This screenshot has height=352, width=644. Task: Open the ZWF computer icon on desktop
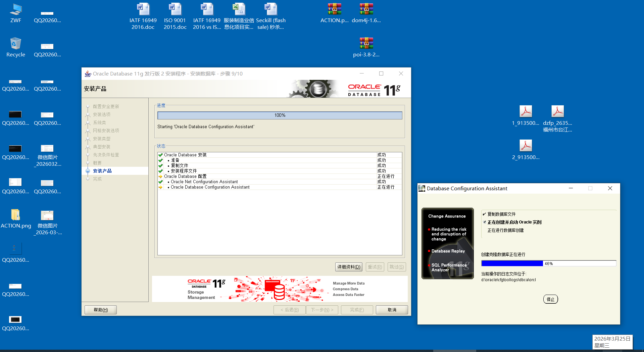15,13
